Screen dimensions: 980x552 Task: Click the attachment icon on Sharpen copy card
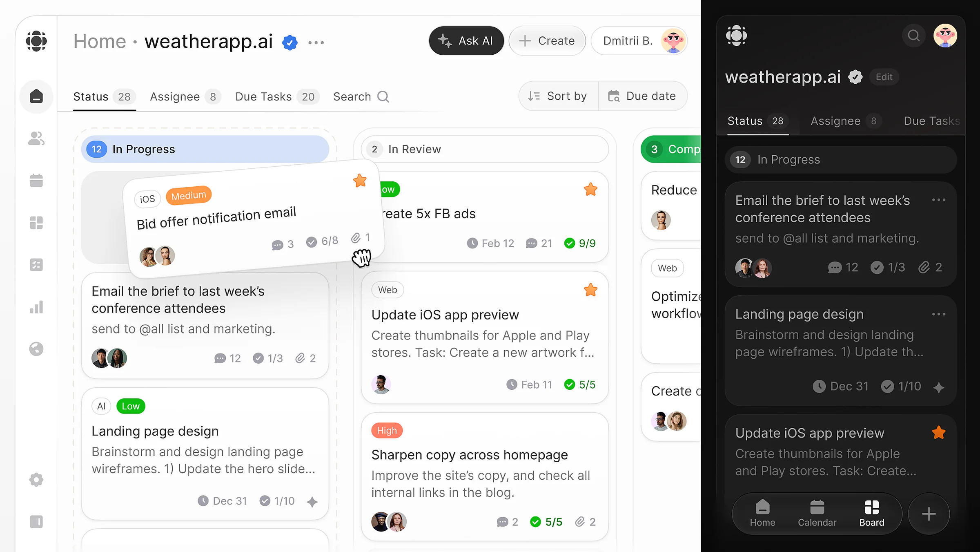[580, 522]
